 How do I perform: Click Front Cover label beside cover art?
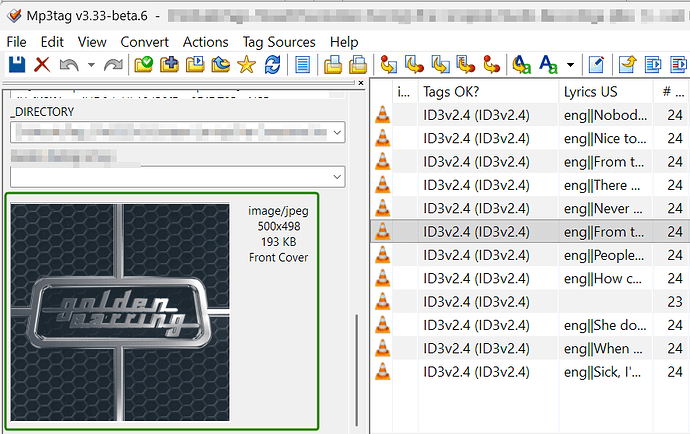278,257
